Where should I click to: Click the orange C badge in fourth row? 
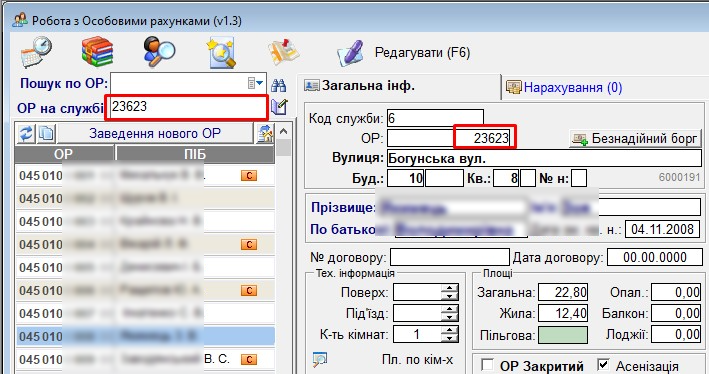(249, 245)
